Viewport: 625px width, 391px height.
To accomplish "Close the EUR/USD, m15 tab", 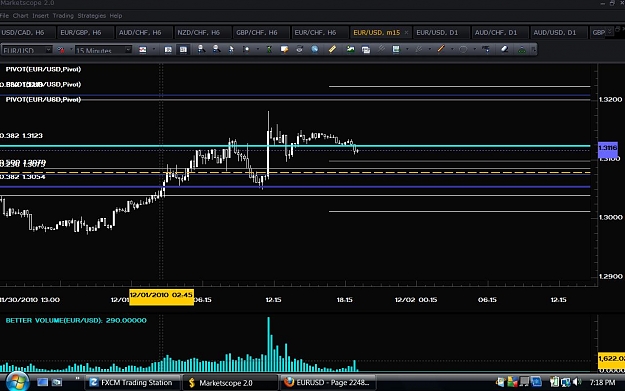I will click(x=406, y=33).
